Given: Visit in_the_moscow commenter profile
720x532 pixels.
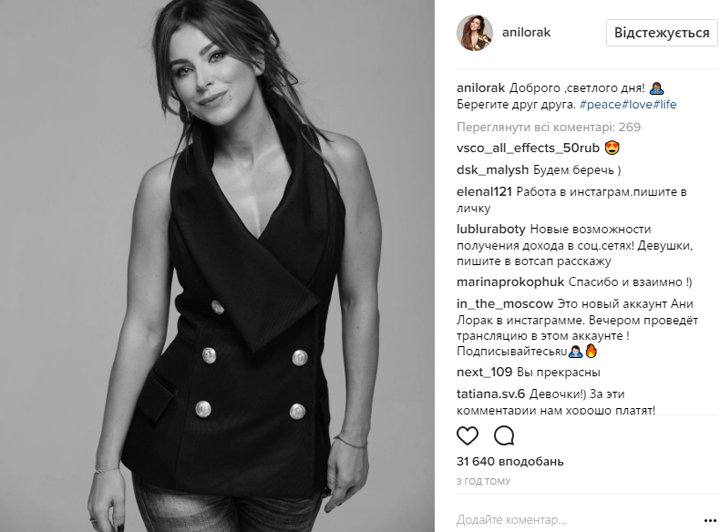Looking at the screenshot, I should pos(505,304).
